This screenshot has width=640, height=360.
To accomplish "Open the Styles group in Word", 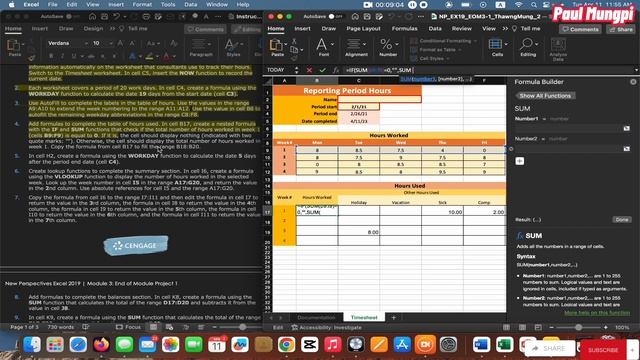I will [233, 47].
